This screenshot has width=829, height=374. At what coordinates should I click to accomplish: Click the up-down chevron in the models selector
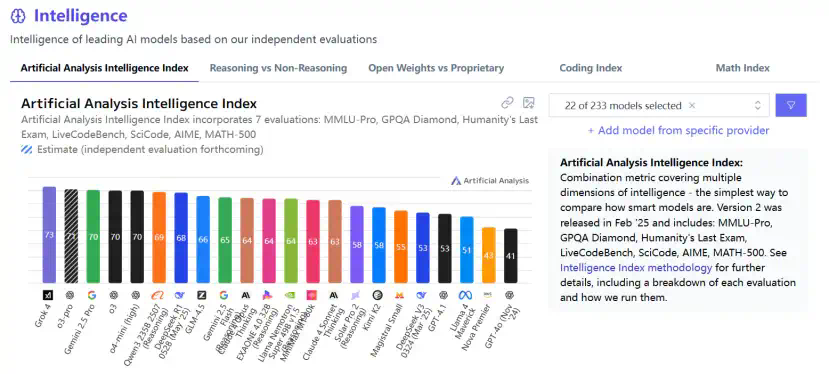758,105
